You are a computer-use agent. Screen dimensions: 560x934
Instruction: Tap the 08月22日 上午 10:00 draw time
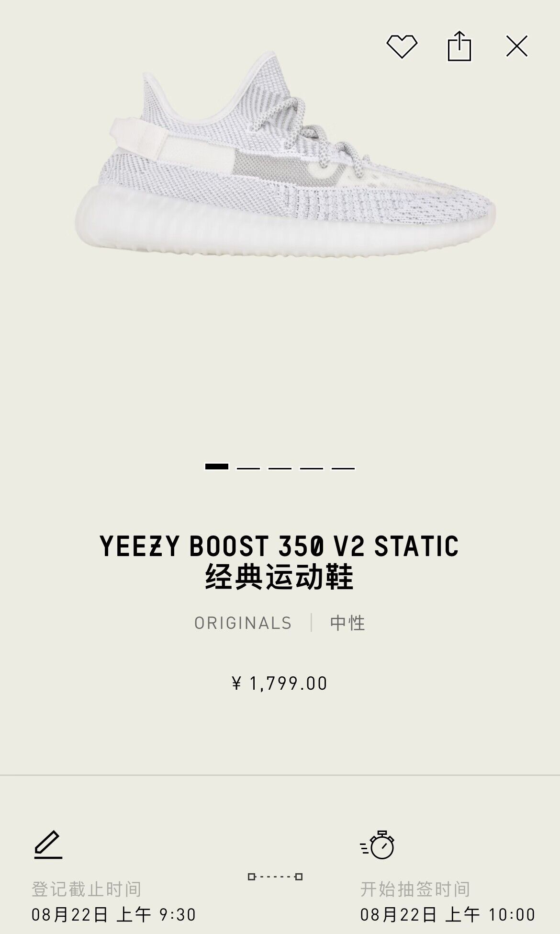pos(448,915)
